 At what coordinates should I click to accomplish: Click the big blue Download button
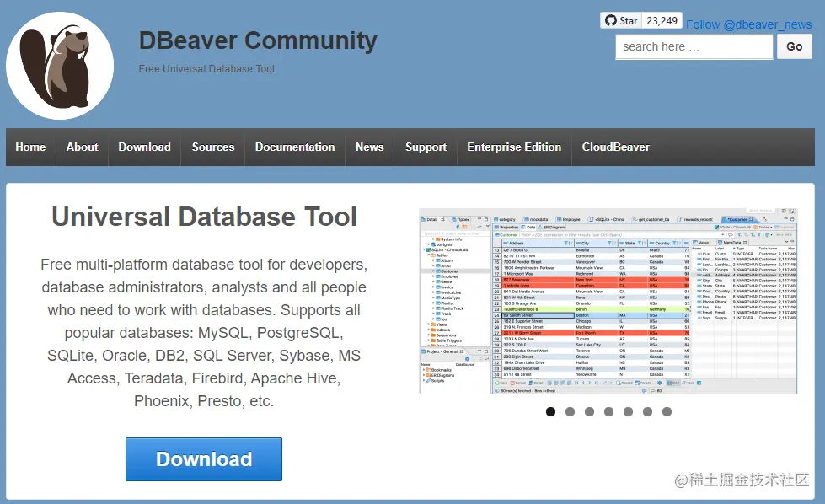[204, 459]
